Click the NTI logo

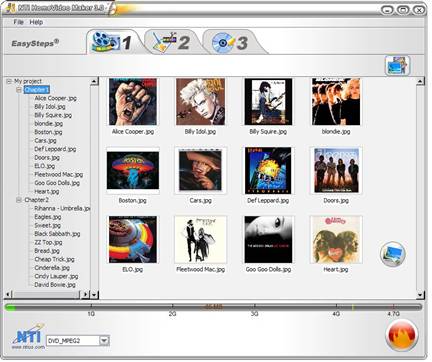(x=28, y=336)
